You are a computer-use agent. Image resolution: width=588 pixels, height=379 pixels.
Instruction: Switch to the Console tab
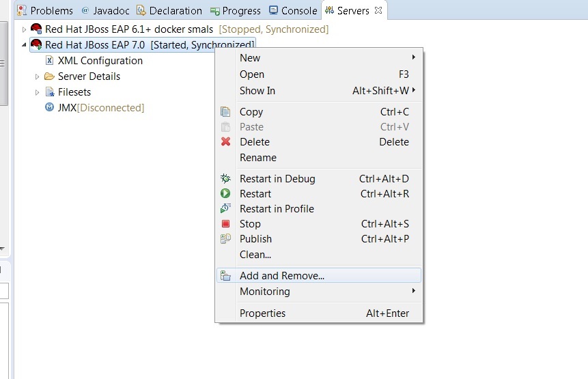coord(293,10)
